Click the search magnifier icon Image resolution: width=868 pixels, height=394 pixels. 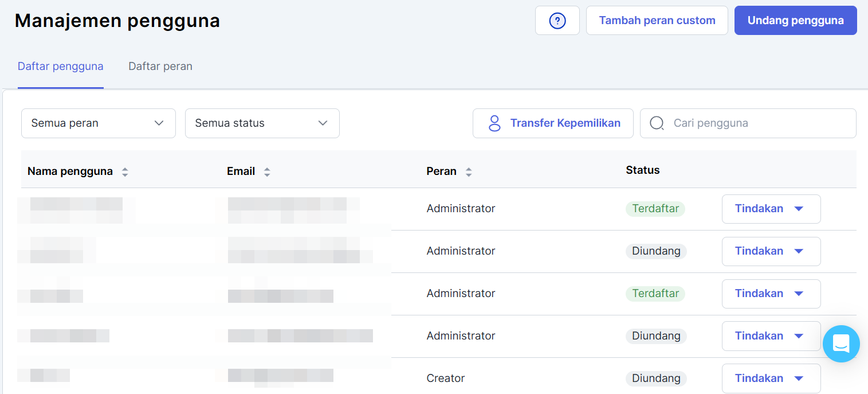pos(657,123)
